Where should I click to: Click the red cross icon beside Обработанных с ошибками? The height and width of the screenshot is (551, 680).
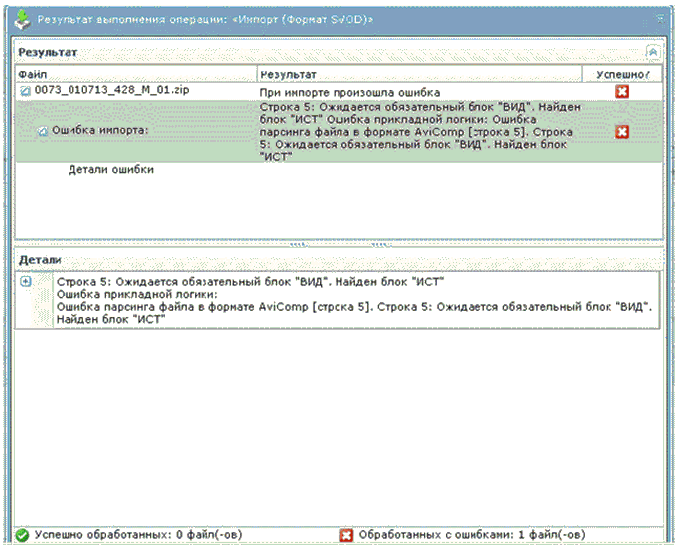point(347,535)
